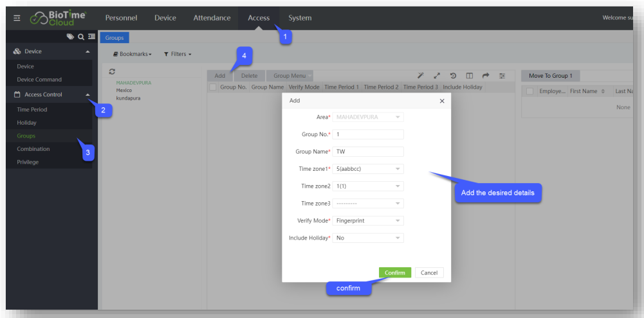Click the tag icon atop the sidebar
The image size is (644, 318).
(x=71, y=37)
